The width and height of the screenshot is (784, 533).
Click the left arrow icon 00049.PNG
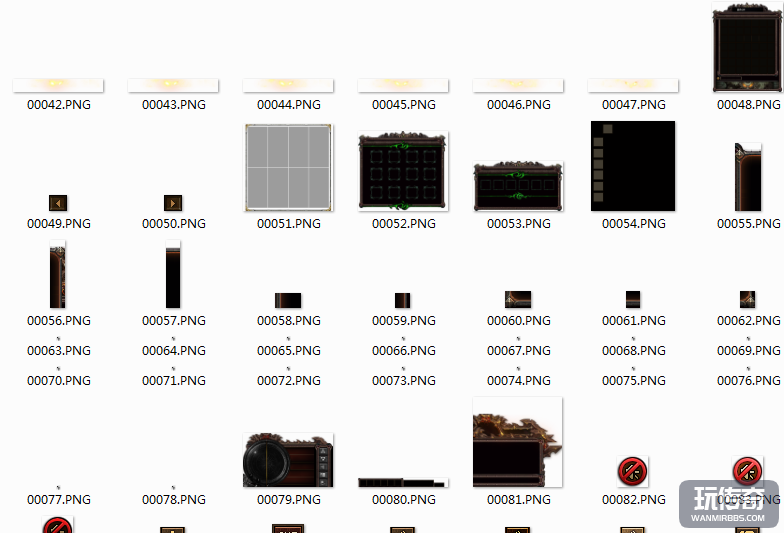58,203
